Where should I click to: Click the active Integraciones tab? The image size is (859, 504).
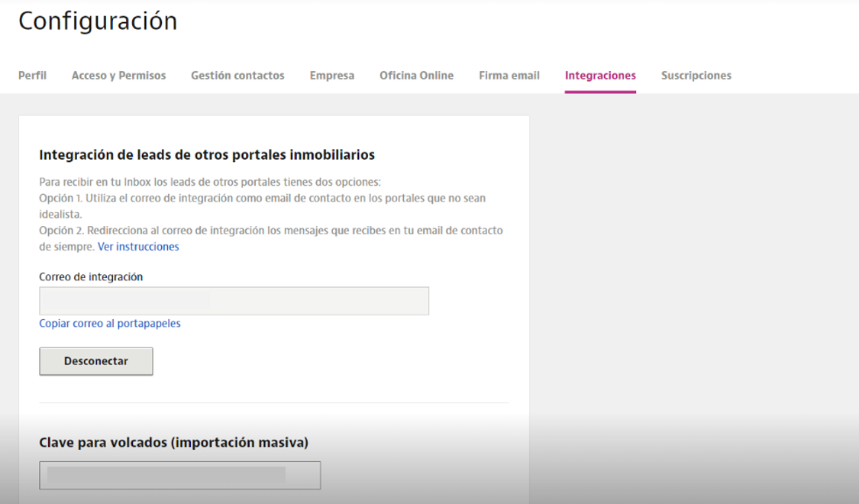600,76
